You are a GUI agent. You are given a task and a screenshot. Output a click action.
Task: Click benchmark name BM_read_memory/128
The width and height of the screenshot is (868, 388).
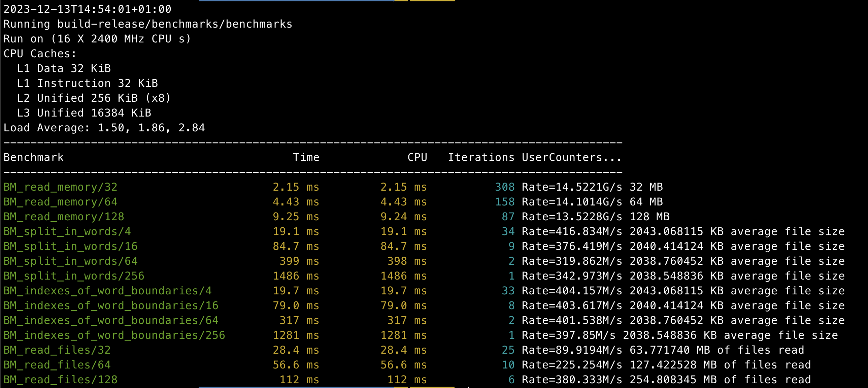(x=64, y=217)
